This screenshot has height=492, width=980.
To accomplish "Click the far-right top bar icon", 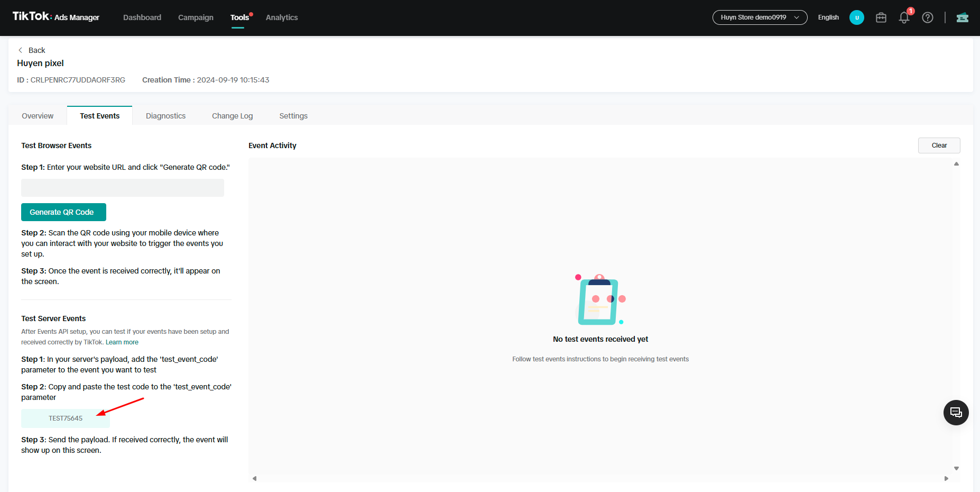I will [x=962, y=17].
